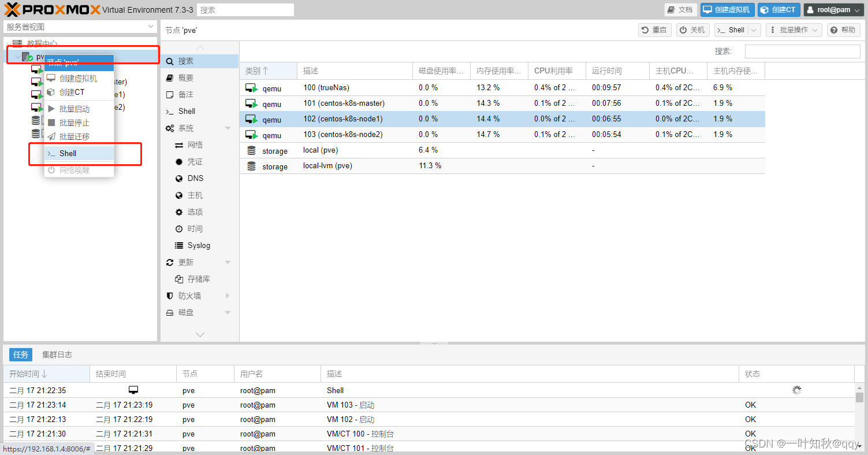Open the 凭证 certificates item
Viewport: 868px width, 455px height.
click(x=199, y=161)
